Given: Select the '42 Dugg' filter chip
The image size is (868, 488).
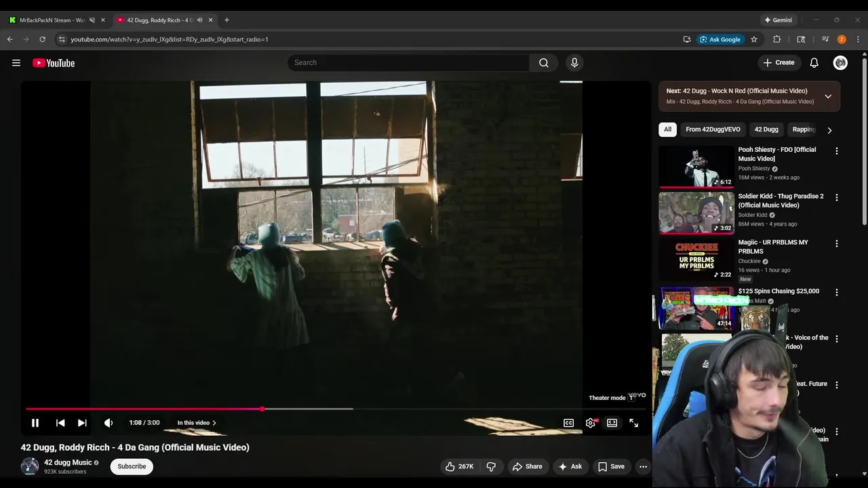Looking at the screenshot, I should coord(766,129).
